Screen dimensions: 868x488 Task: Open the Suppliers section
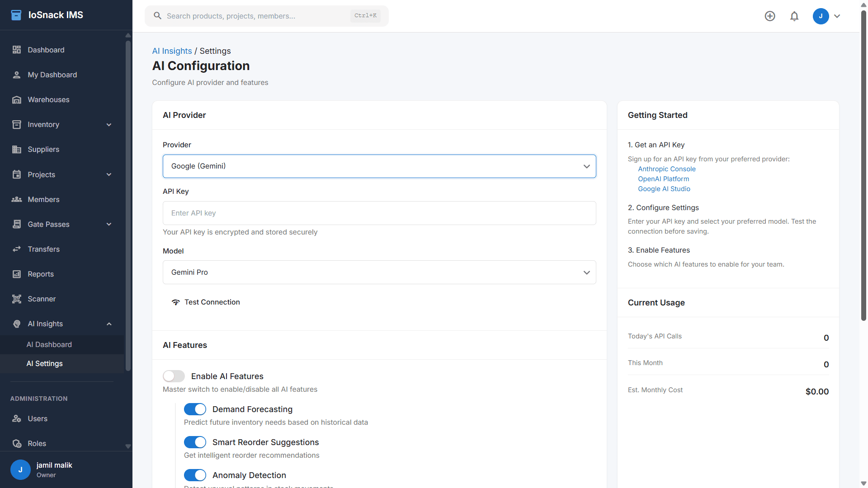[x=43, y=149]
